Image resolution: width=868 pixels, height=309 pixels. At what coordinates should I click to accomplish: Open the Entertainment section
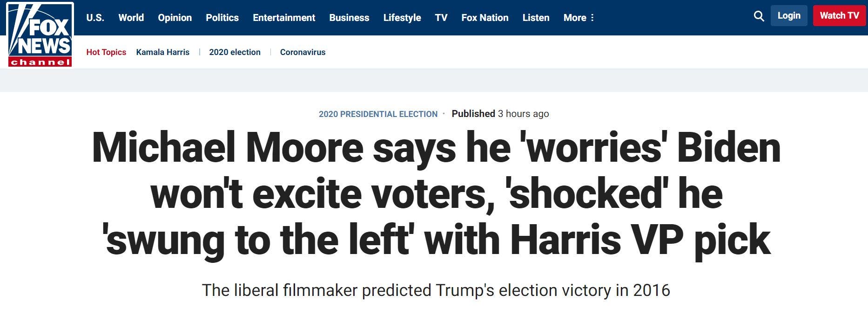(284, 18)
